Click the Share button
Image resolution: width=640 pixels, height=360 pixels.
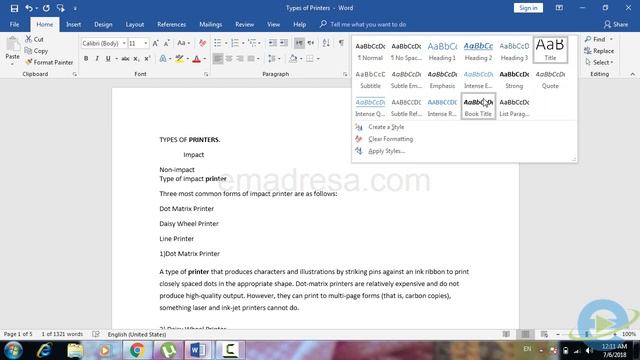coord(616,24)
